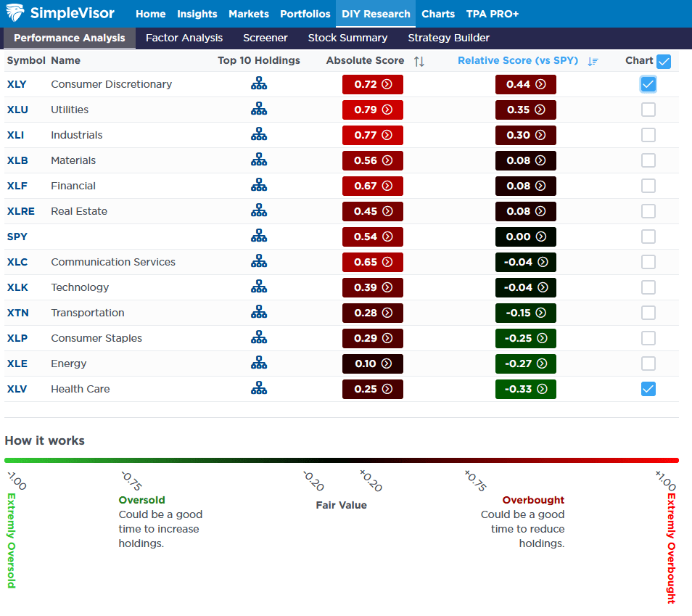Sort by Relative Score descending icon
The height and width of the screenshot is (616, 692).
coord(593,61)
